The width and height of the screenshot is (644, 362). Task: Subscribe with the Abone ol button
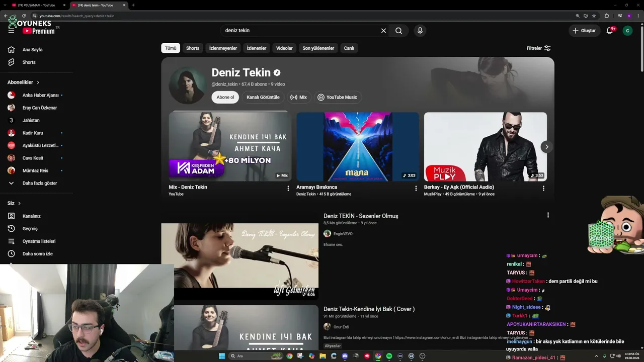pos(225,98)
